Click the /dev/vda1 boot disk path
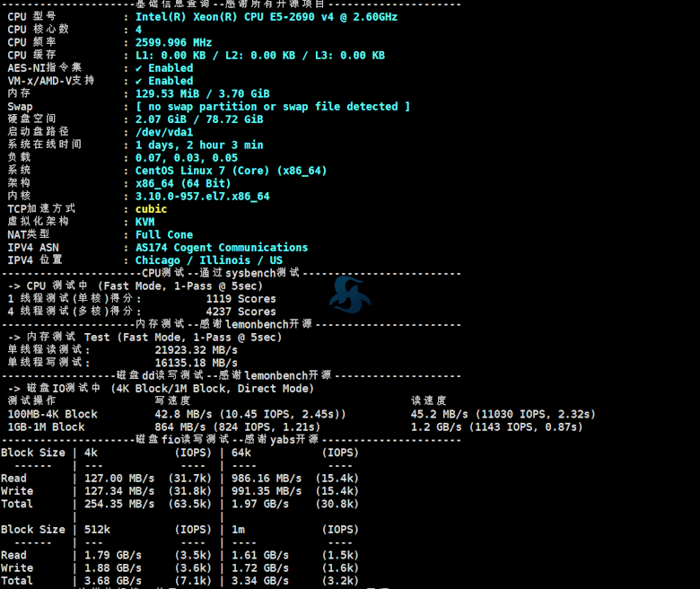 pos(164,132)
